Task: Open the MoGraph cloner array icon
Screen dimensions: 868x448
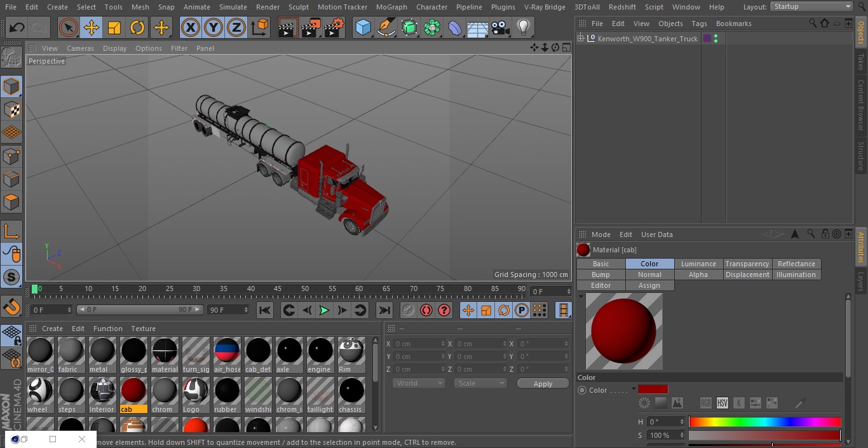Action: click(x=432, y=27)
